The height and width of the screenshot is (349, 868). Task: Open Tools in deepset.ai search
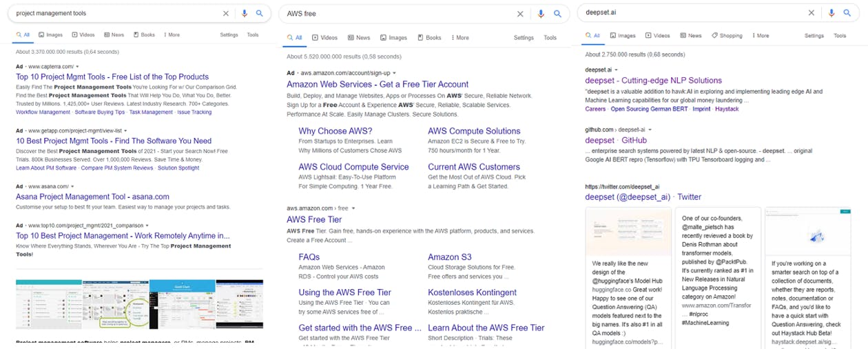pyautogui.click(x=840, y=35)
